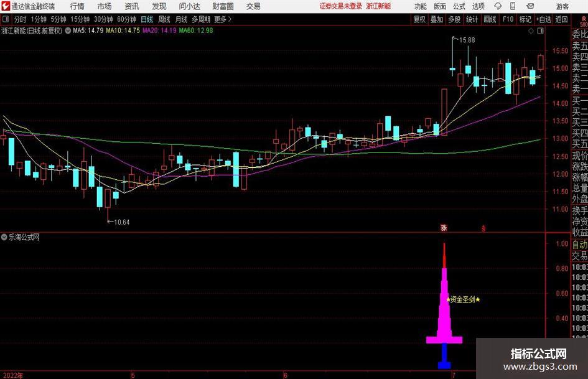The height and width of the screenshot is (379, 588).
Task: Open the mobile phone icon in top bar
Action: [x=513, y=6]
